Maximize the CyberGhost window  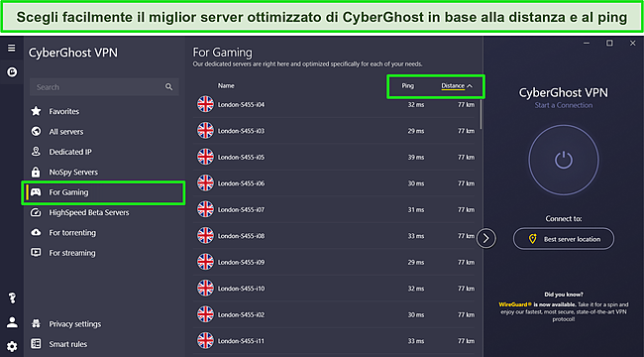tap(609, 43)
